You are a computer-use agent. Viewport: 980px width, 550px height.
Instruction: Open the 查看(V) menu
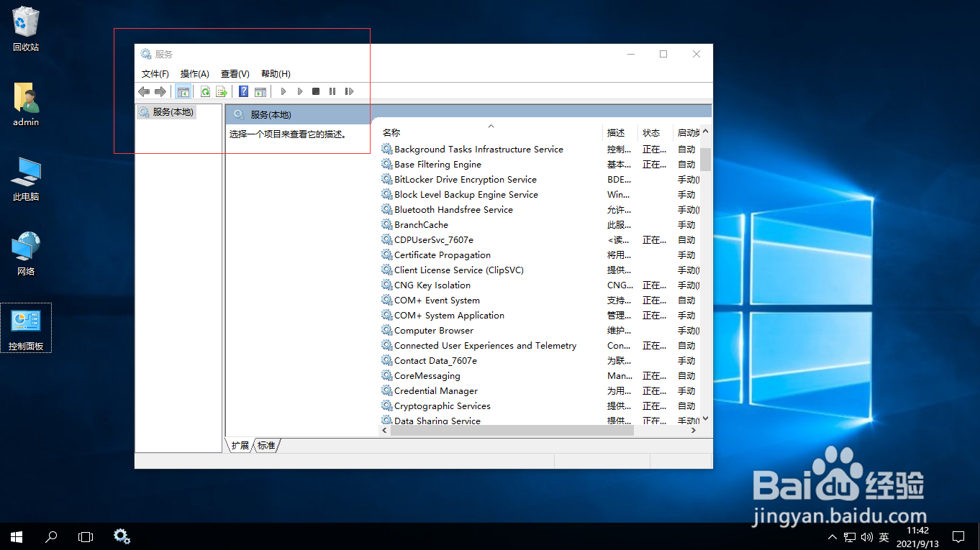235,74
